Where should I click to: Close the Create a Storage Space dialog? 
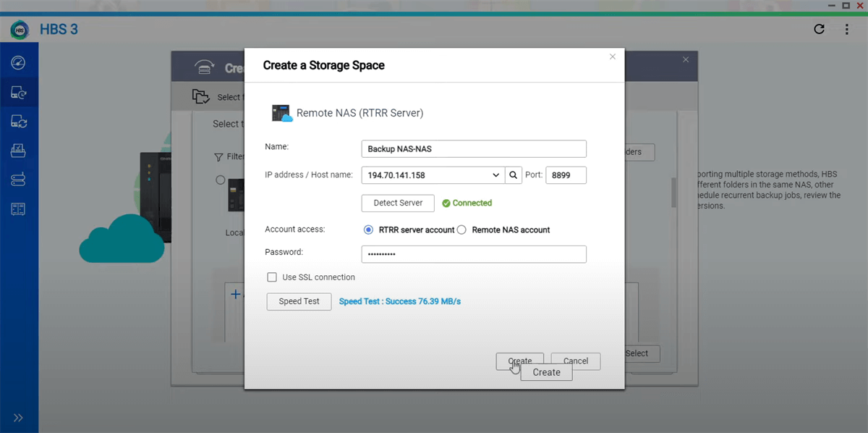612,56
